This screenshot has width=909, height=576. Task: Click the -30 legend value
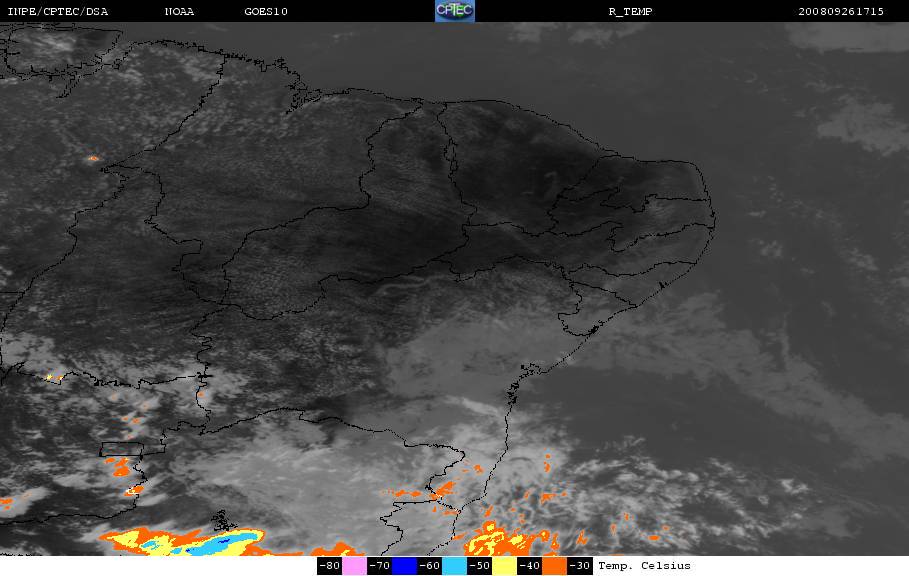coord(580,566)
